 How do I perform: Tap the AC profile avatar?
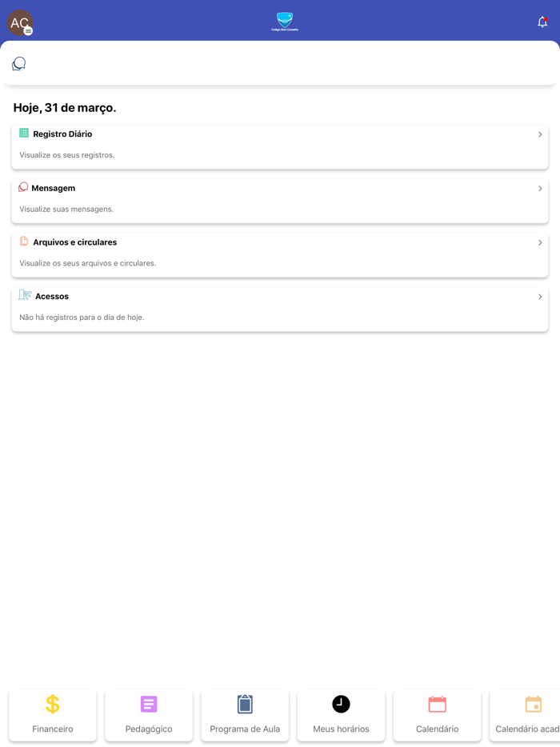(20, 23)
